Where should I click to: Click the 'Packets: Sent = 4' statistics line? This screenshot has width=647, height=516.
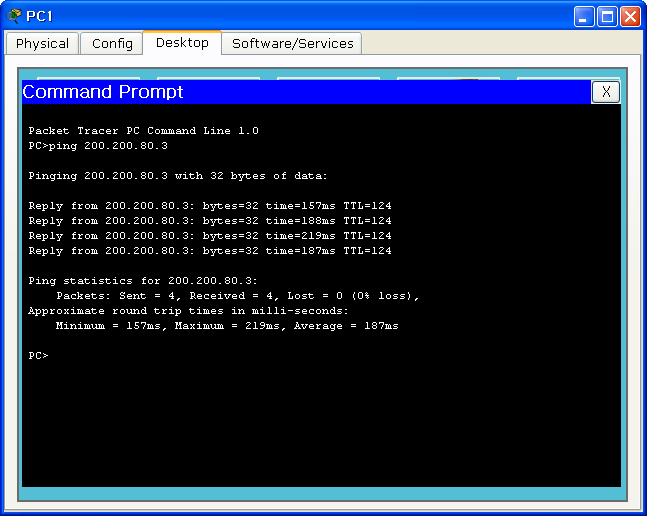[x=238, y=296]
